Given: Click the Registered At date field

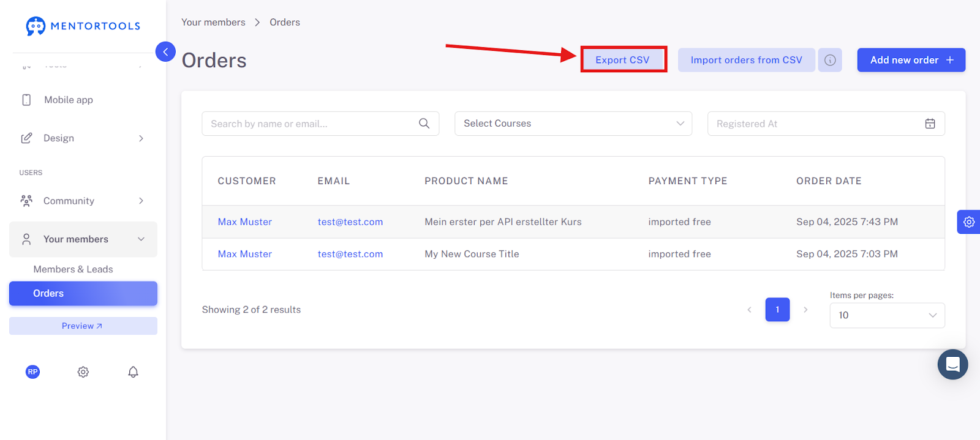Looking at the screenshot, I should (826, 124).
